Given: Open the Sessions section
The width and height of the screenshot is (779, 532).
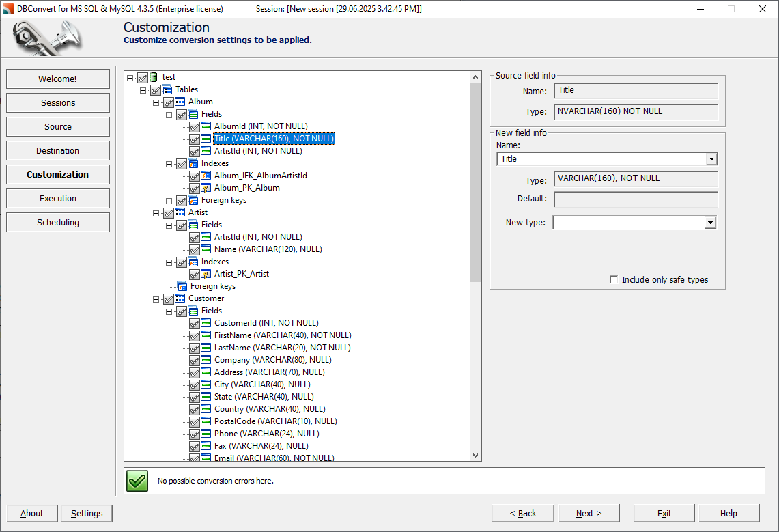Looking at the screenshot, I should [x=57, y=102].
